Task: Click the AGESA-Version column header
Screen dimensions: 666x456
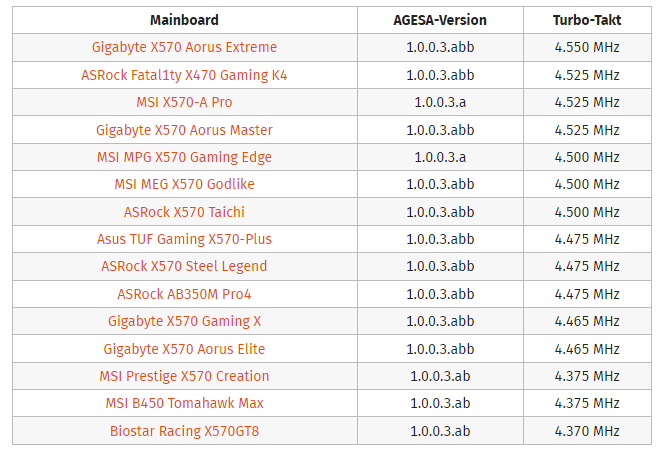Action: 440,20
